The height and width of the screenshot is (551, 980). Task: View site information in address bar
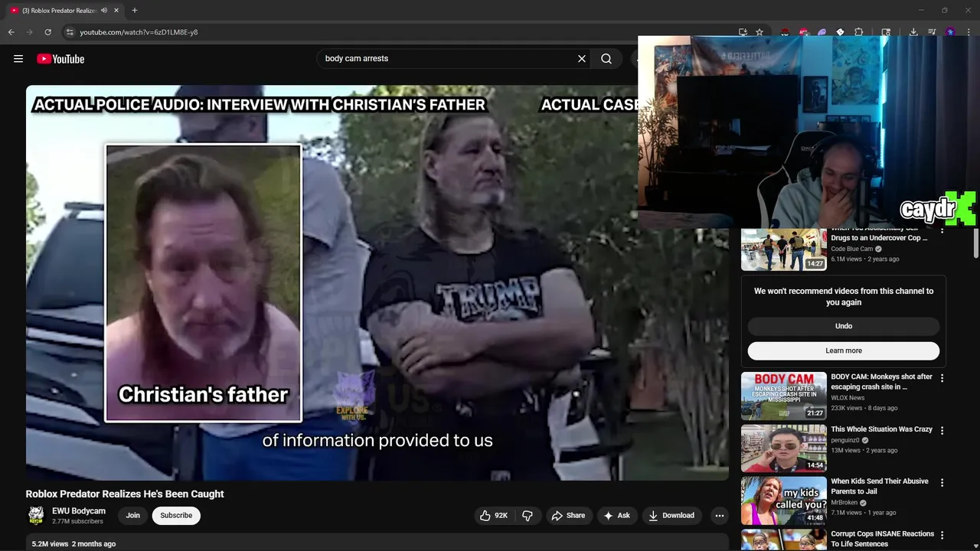pos(70,32)
